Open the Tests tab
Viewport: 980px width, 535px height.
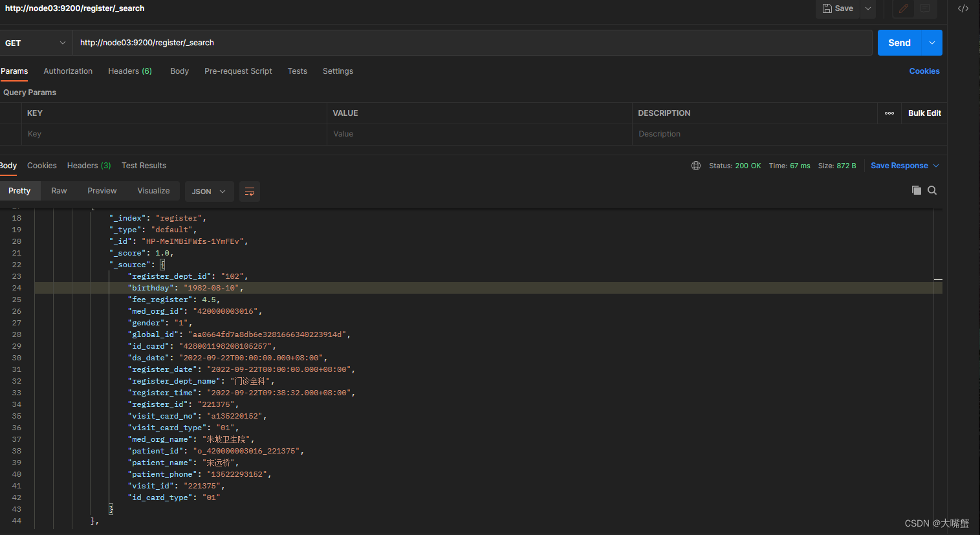[x=298, y=71]
